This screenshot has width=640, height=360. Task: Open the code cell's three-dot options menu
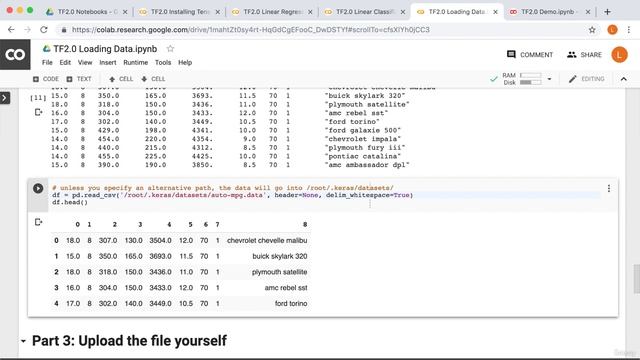(x=609, y=188)
